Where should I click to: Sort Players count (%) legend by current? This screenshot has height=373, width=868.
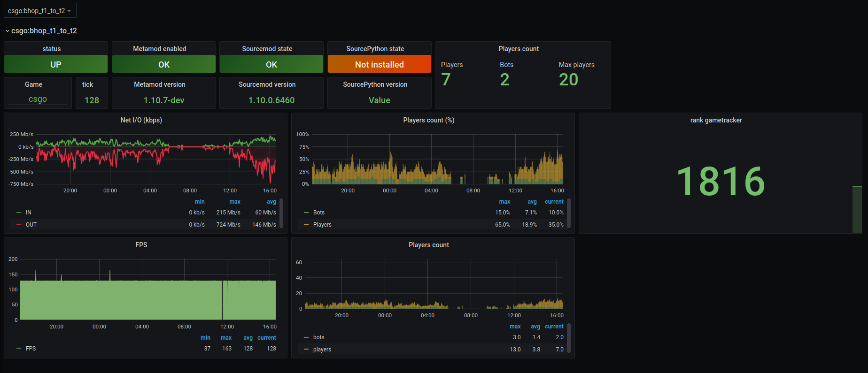point(554,202)
